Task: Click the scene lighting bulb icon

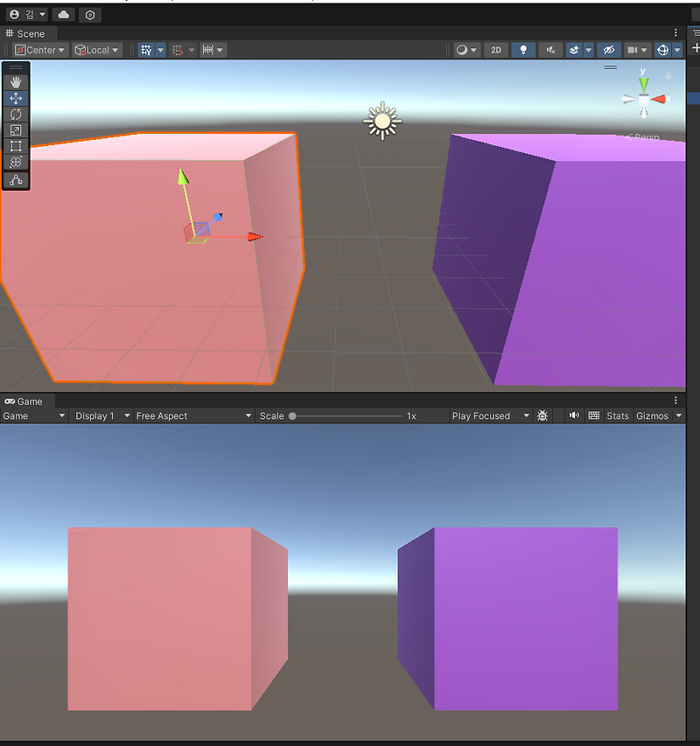Action: coord(522,50)
